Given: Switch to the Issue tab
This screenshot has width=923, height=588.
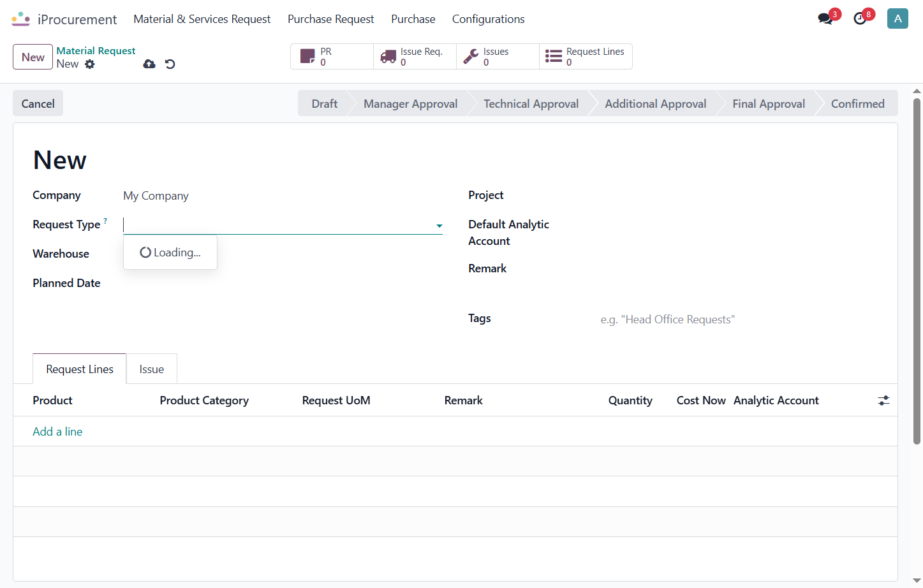Looking at the screenshot, I should pyautogui.click(x=152, y=369).
